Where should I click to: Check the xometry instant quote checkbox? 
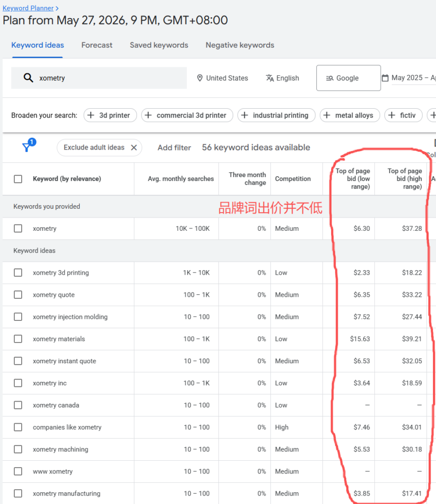click(18, 361)
